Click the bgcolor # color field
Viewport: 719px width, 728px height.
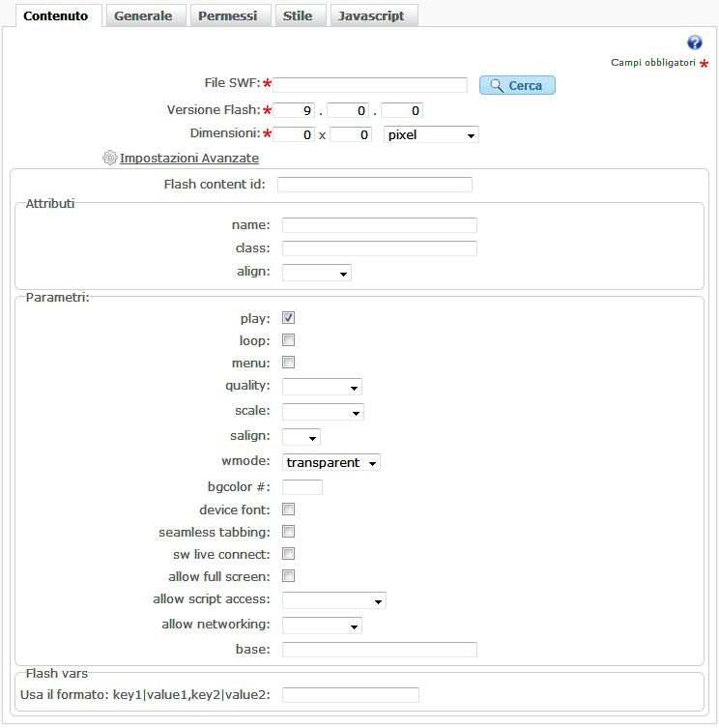(302, 486)
